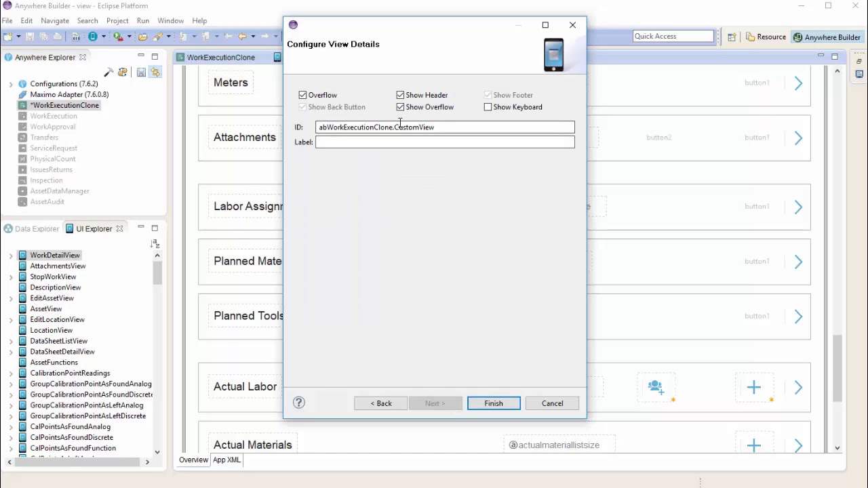Click the Label input field
This screenshot has height=488, width=868.
(445, 142)
